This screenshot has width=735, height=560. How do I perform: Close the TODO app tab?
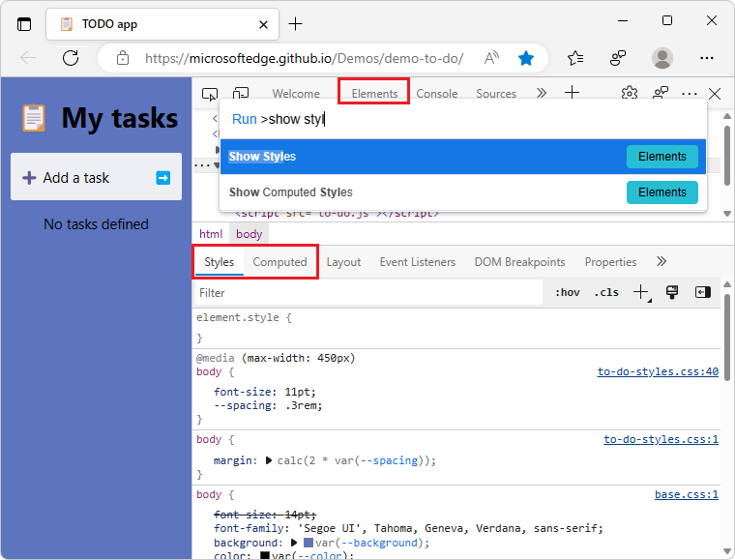click(x=263, y=24)
